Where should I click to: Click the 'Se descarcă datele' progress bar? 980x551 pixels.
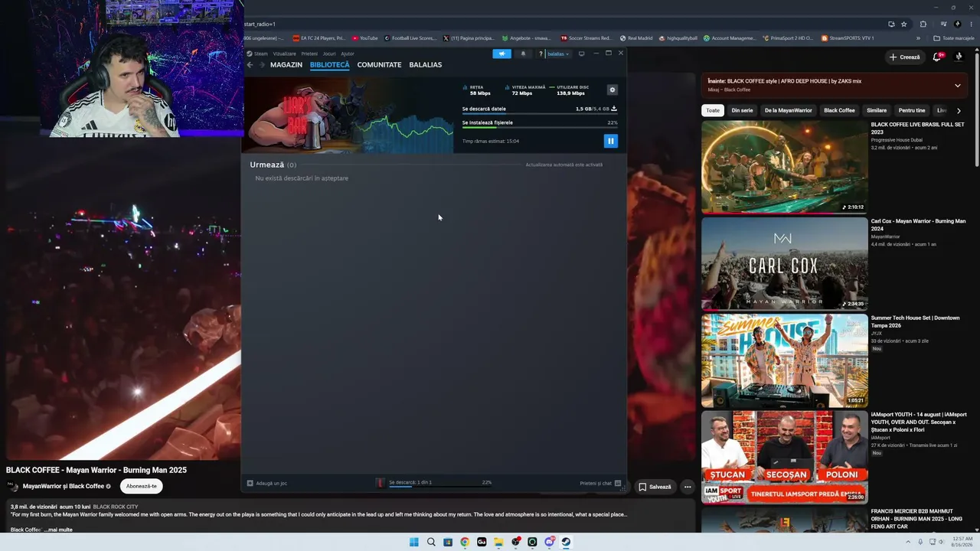pyautogui.click(x=540, y=113)
